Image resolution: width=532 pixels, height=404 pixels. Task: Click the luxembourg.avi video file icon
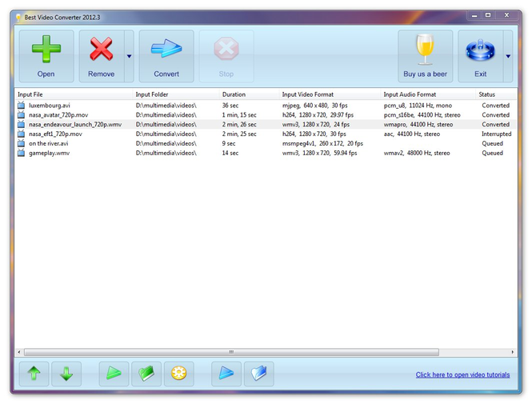21,105
